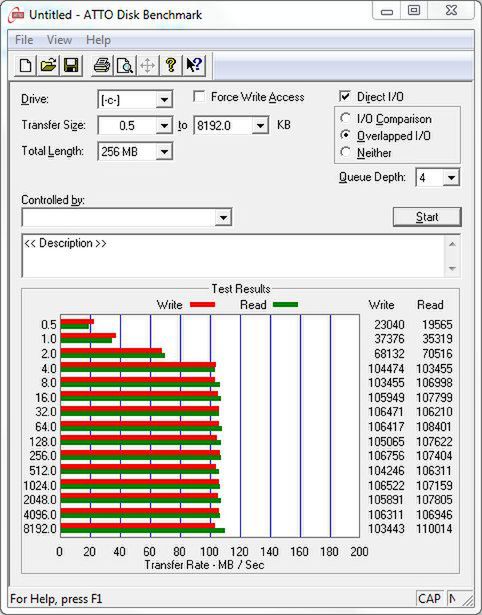Open Transfer Size minimum 0.5 dropdown
The image size is (482, 615).
(164, 126)
